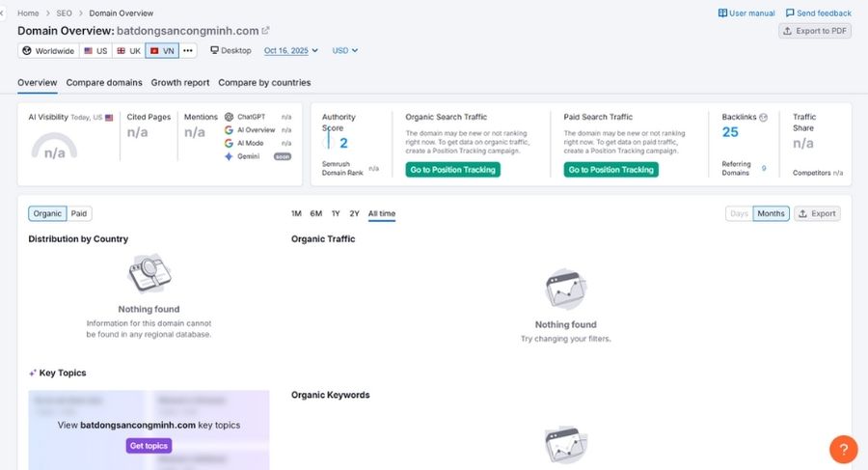Viewport: 868px width, 470px height.
Task: Set chart granularity to Days
Action: click(x=739, y=213)
